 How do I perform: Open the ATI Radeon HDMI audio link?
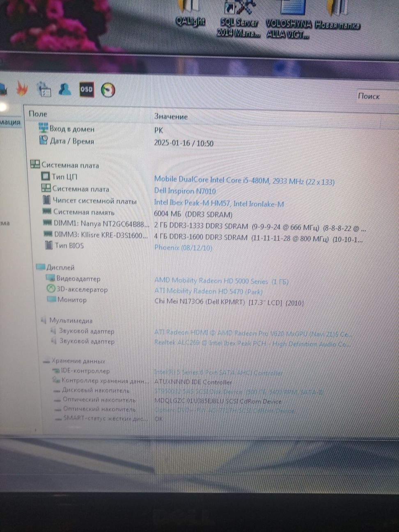click(253, 334)
